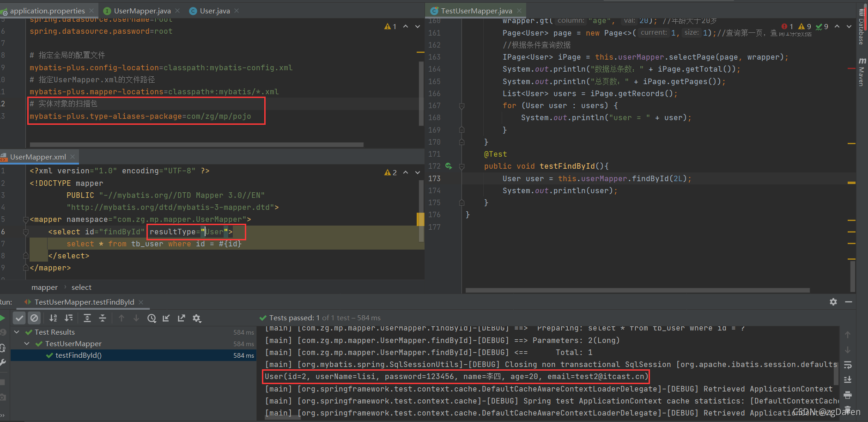Toggle soft-wrap in console output
This screenshot has height=422, width=868.
click(848, 365)
